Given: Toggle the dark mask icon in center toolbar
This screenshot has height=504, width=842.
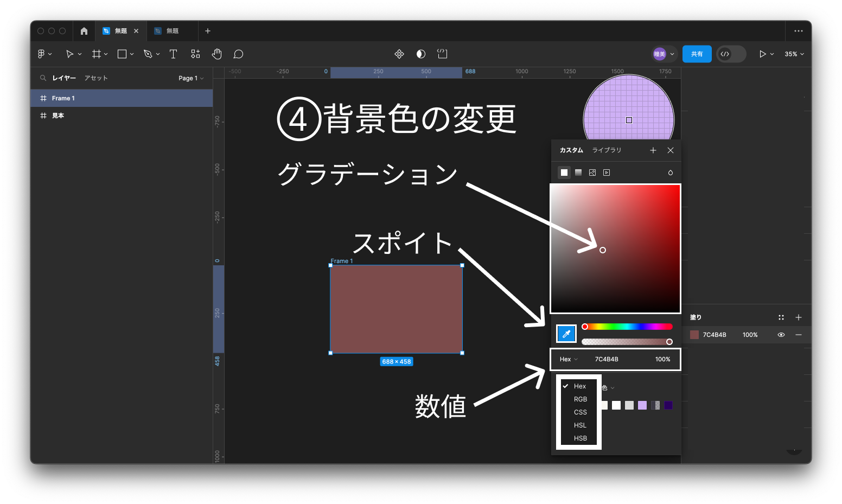Looking at the screenshot, I should pyautogui.click(x=421, y=54).
